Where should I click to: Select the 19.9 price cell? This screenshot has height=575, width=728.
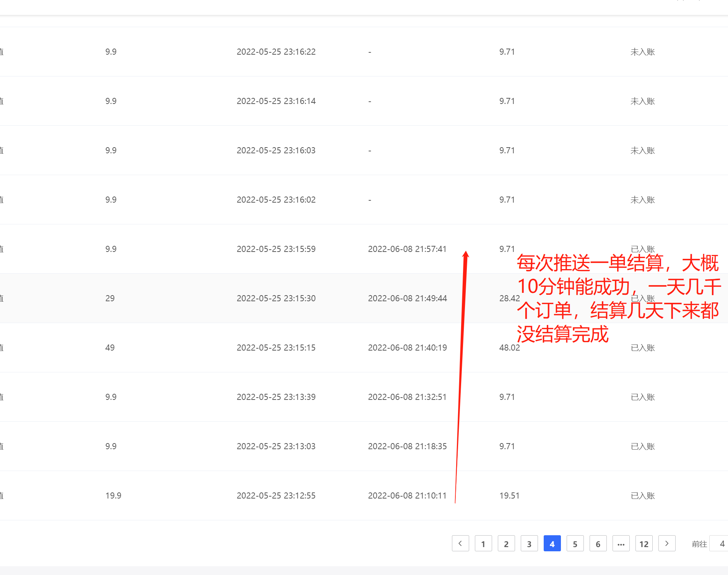(113, 495)
